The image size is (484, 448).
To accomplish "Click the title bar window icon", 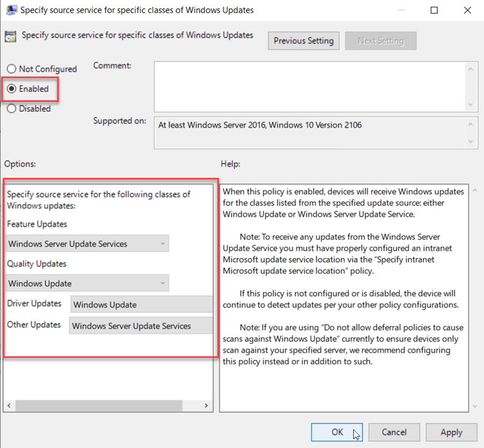I will 11,10.
